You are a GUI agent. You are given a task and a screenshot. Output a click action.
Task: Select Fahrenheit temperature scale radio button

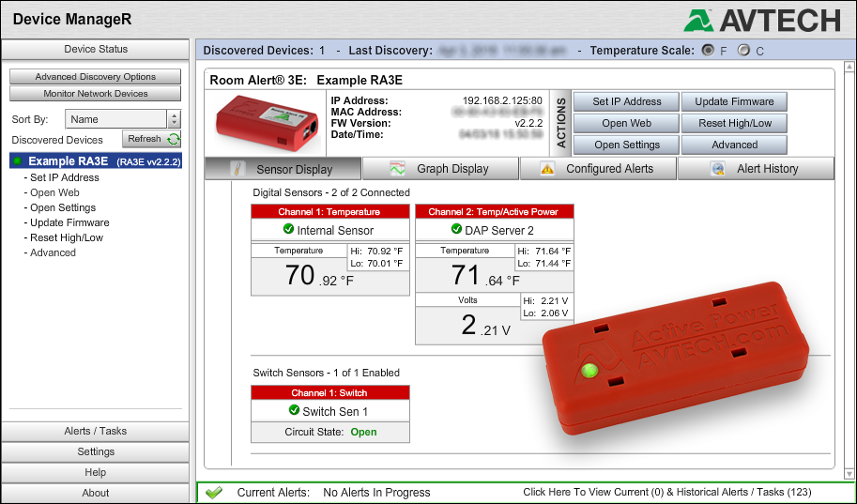[x=708, y=50]
